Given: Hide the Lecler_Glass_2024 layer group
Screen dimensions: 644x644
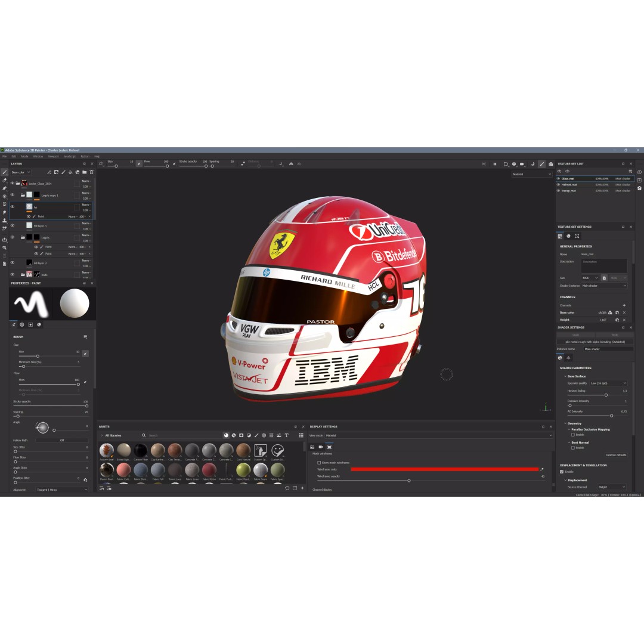Looking at the screenshot, I should [x=12, y=184].
